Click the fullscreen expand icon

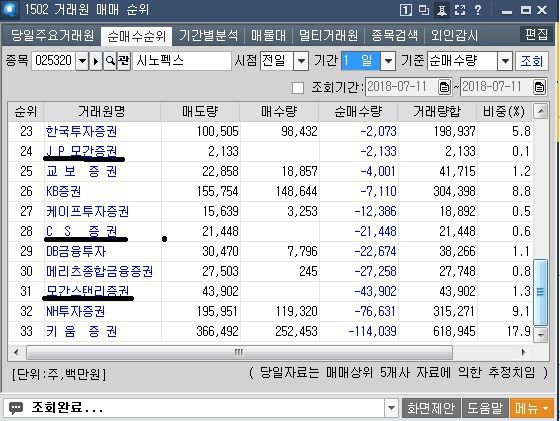click(x=460, y=10)
